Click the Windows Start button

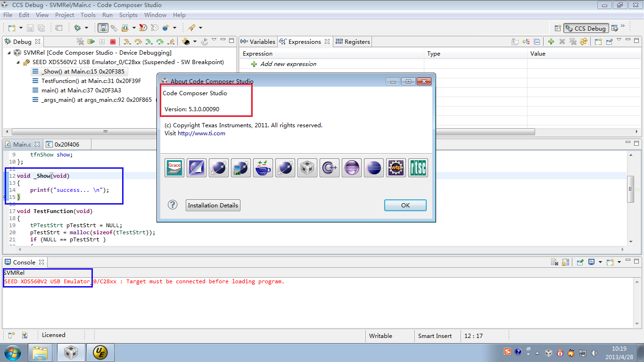click(12, 352)
